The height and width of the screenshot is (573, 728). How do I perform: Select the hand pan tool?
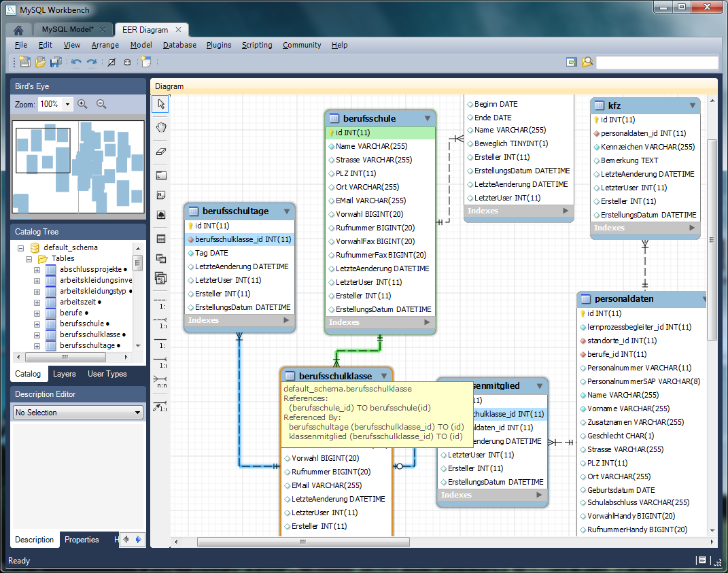(160, 127)
